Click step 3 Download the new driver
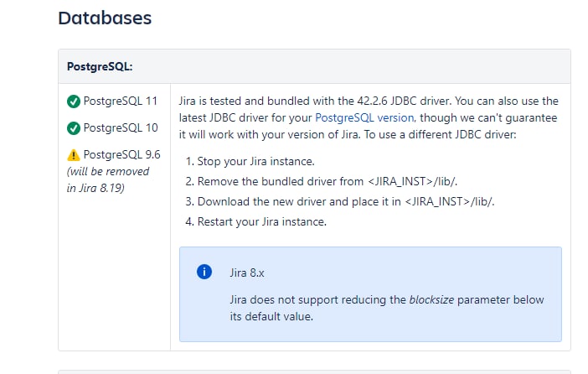Viewport: 588px width, 374px height. click(340, 201)
